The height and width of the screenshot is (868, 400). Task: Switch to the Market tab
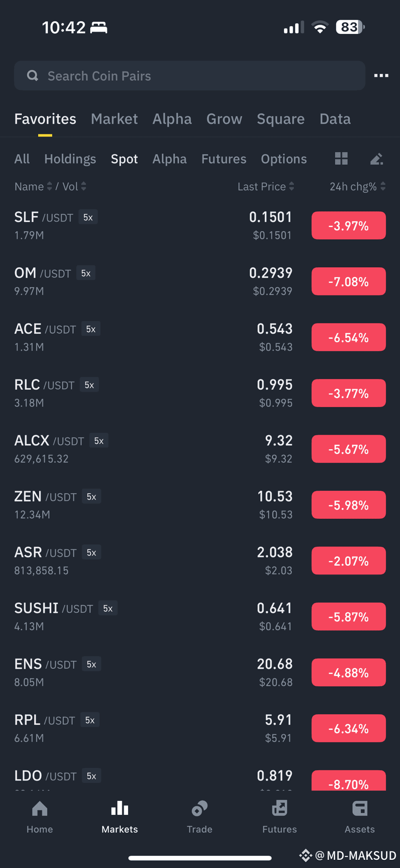[114, 119]
